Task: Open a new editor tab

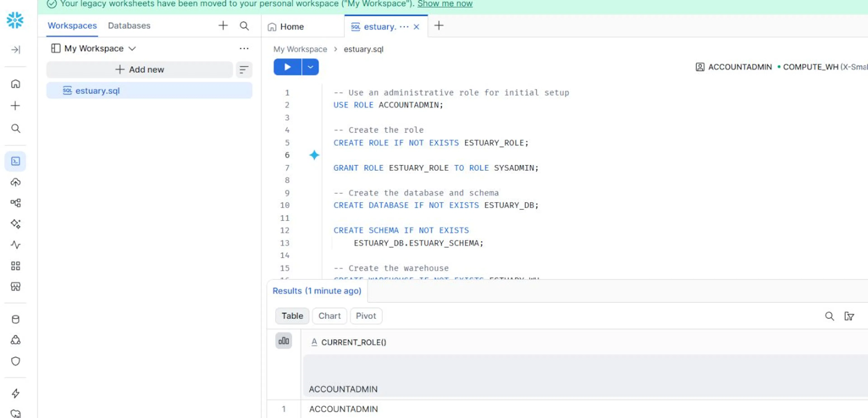Action: coord(439,26)
